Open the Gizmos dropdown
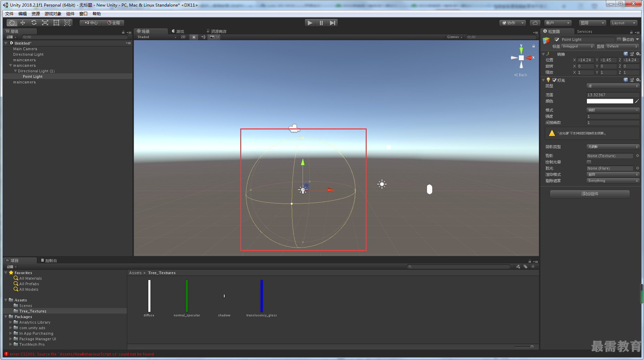 point(454,37)
